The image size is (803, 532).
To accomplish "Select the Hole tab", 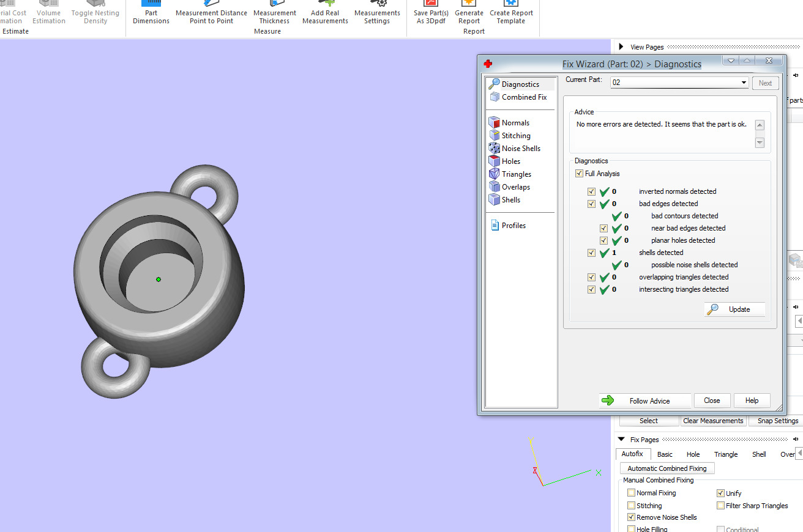I will 693,454.
